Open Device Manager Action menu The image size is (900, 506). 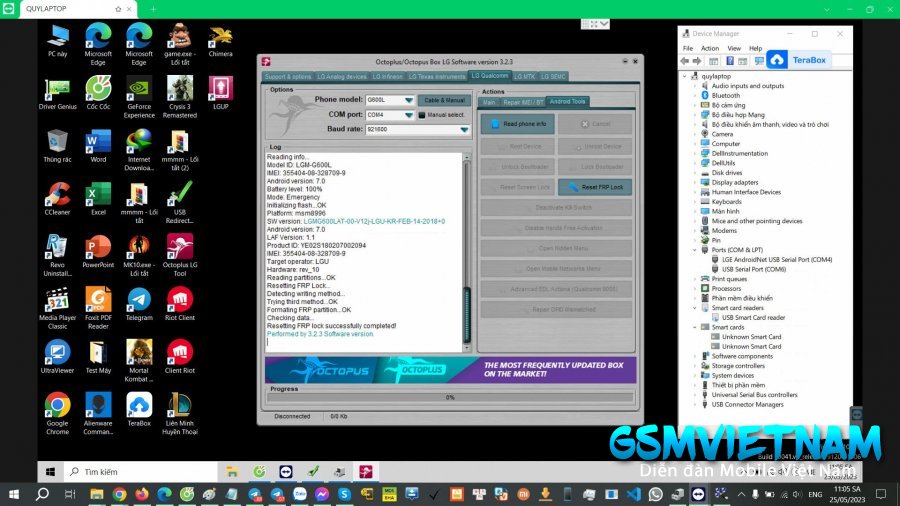coord(709,48)
